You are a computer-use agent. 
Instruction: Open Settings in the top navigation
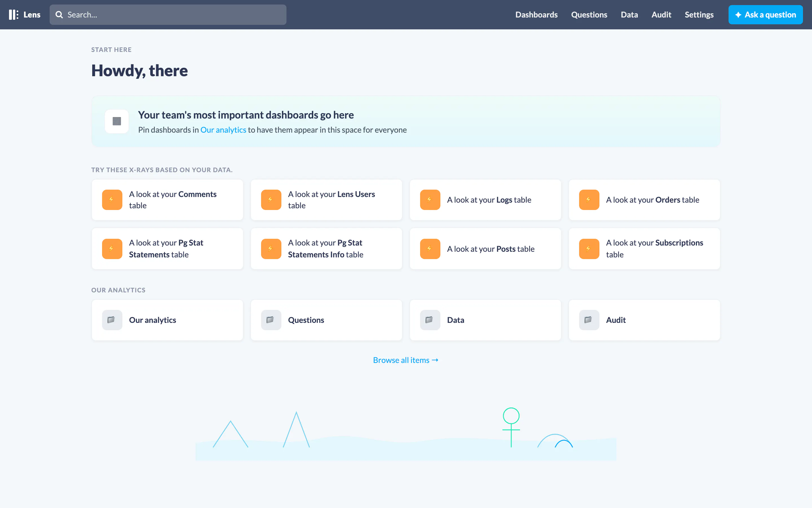click(x=699, y=14)
